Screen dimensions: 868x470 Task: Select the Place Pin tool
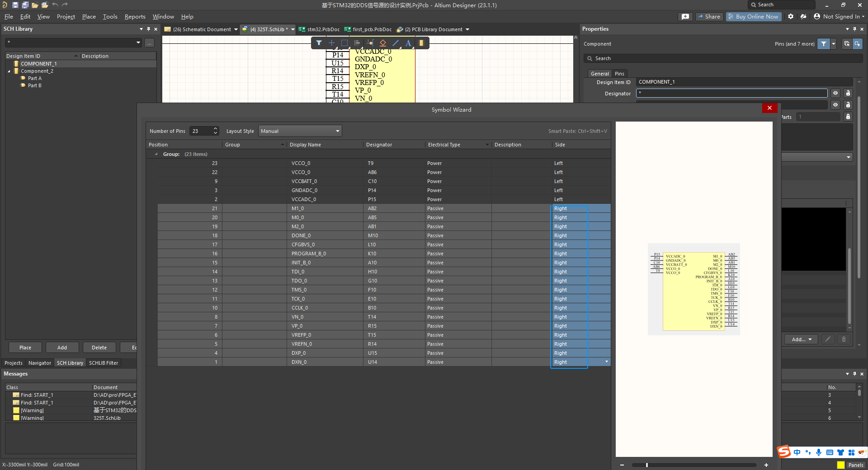coord(370,43)
